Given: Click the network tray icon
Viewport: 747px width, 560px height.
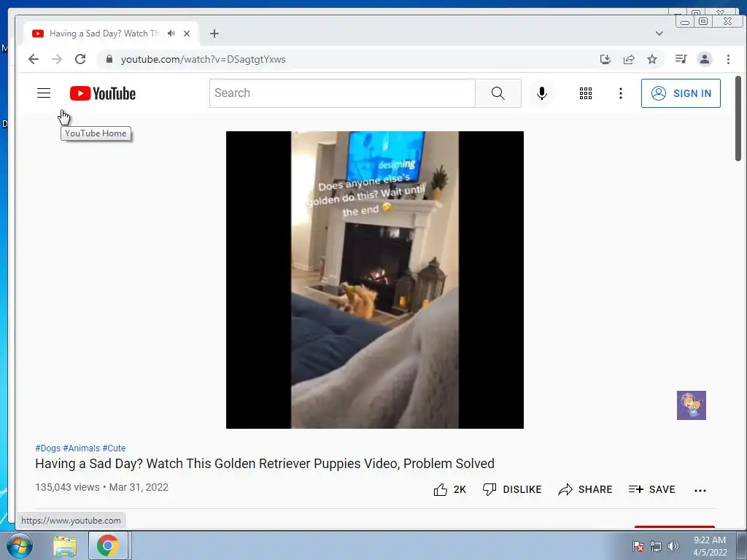Looking at the screenshot, I should click(656, 546).
